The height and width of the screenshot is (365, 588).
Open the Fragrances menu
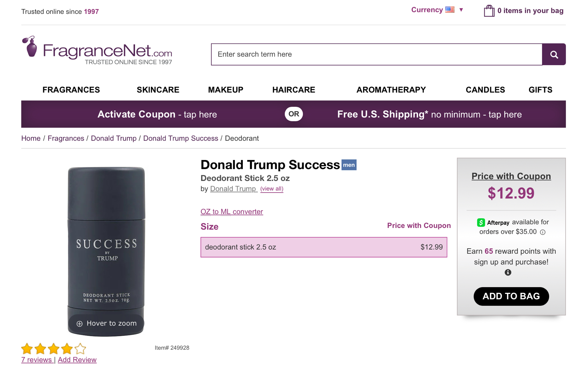pos(71,90)
